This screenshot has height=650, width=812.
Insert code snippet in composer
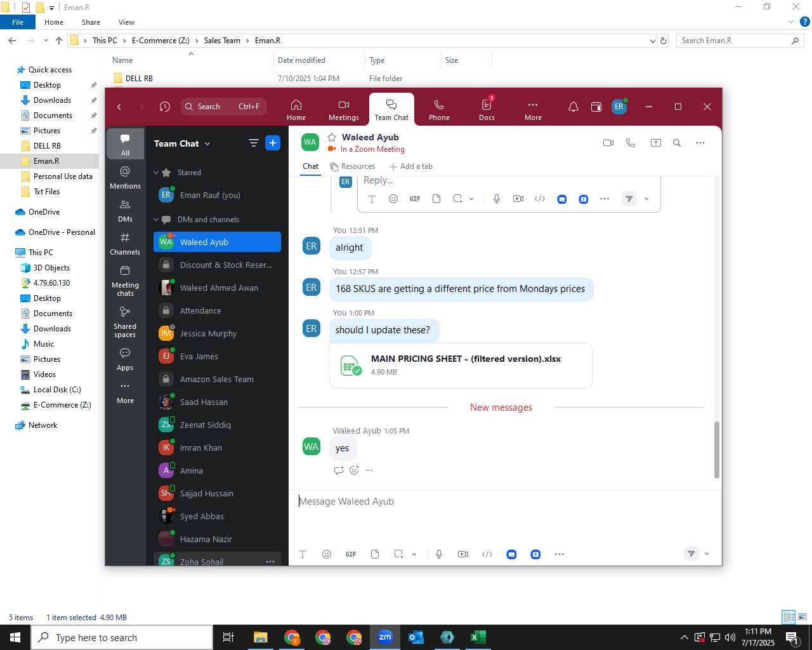[x=487, y=554]
